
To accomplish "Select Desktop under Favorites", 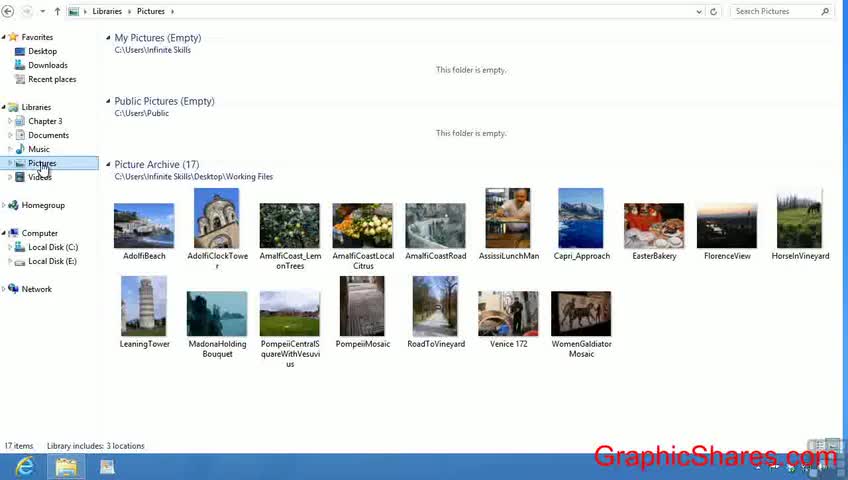I will tap(42, 51).
